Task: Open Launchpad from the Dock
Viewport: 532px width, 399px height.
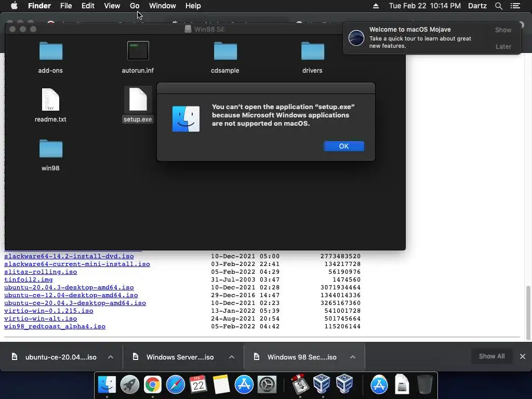Action: point(129,384)
